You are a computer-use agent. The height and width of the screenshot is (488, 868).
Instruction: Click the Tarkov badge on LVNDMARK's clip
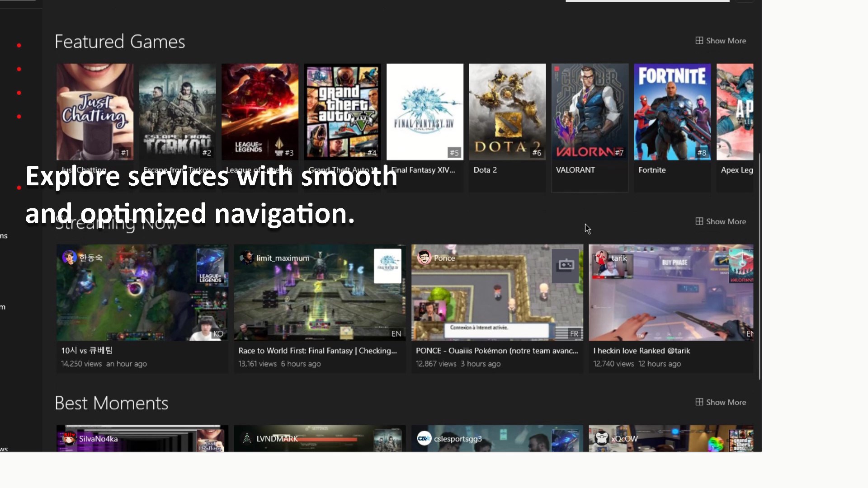point(388,441)
